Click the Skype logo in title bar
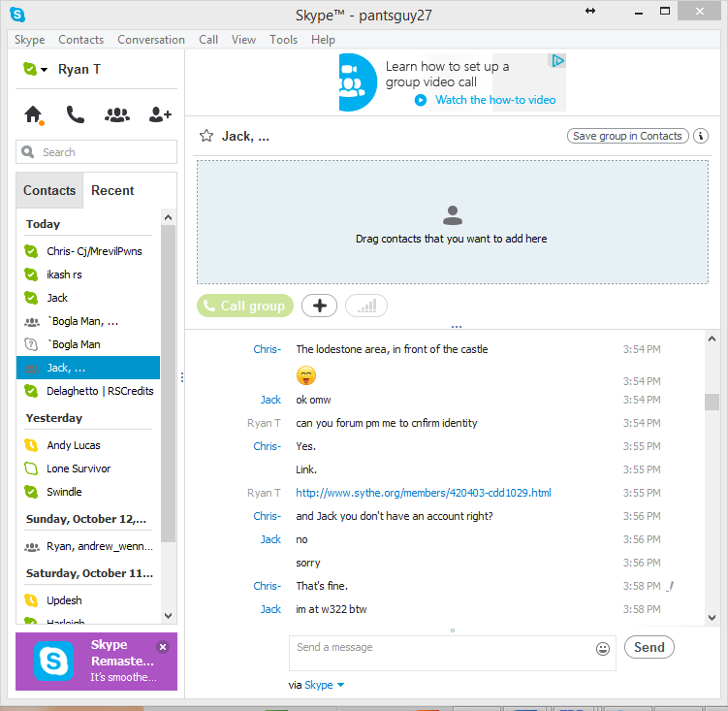Screen dimensions: 728x711 (17, 15)
